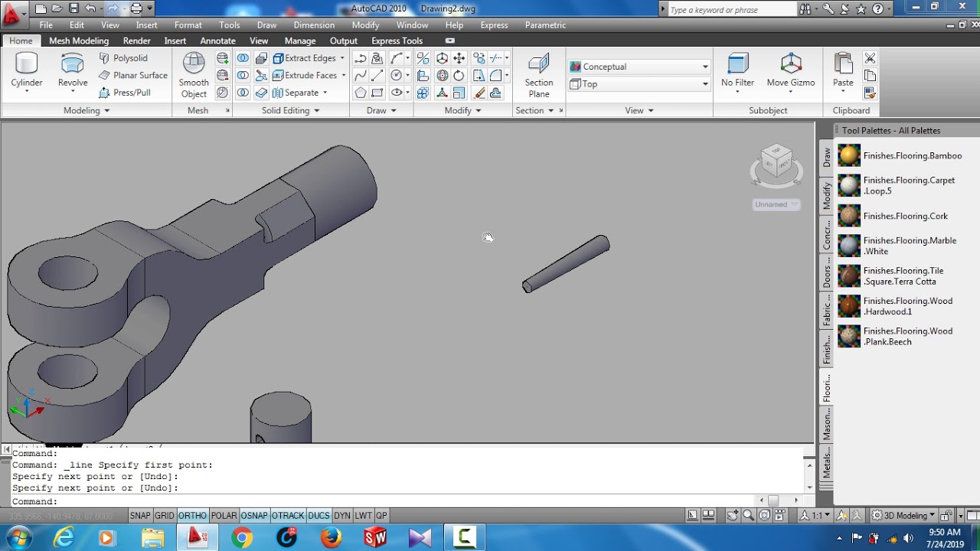This screenshot has height=551, width=980.
Task: Select the Cylinder modeling tool
Action: tap(27, 73)
